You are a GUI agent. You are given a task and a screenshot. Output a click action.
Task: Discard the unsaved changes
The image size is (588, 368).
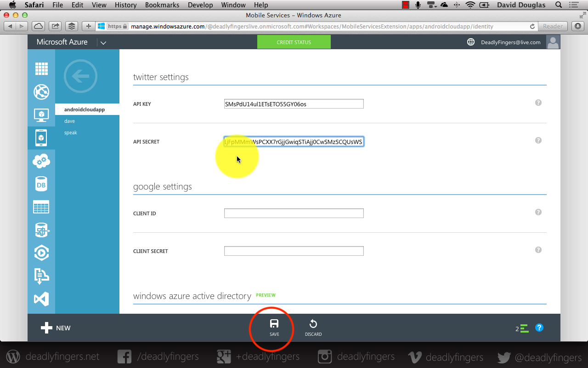(x=313, y=328)
